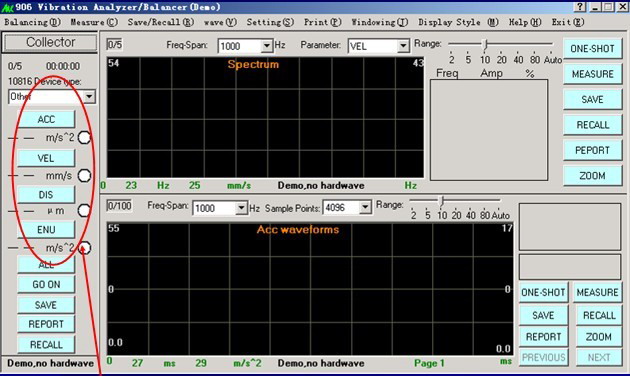
Task: Click the waveform RECALL button
Action: [599, 315]
